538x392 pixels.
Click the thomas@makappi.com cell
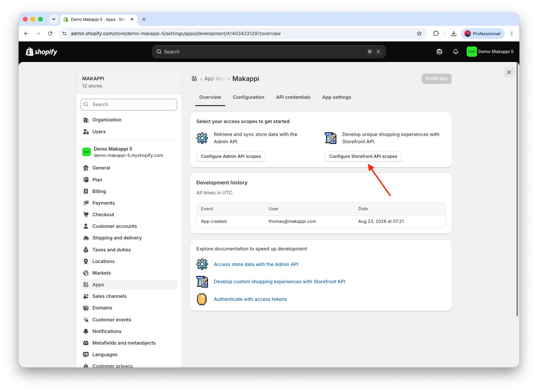292,222
